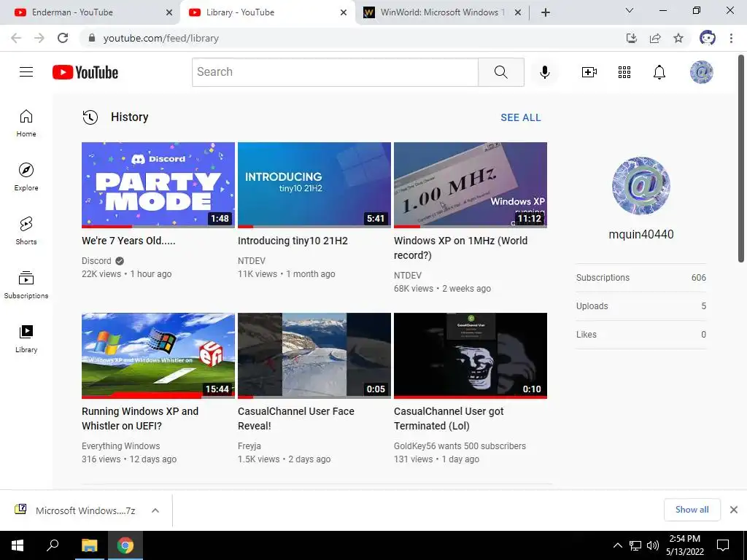Screen dimensions: 747x560
Task: Open Explore in sidebar
Action: tap(26, 177)
